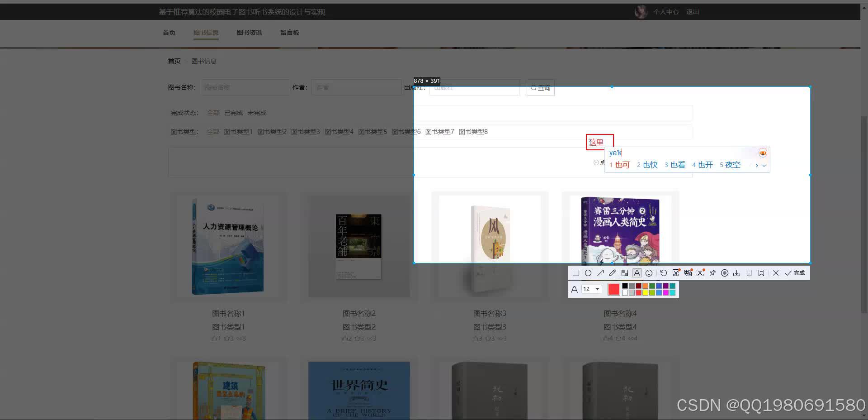
Task: Pick the green color swatch
Action: (652, 286)
